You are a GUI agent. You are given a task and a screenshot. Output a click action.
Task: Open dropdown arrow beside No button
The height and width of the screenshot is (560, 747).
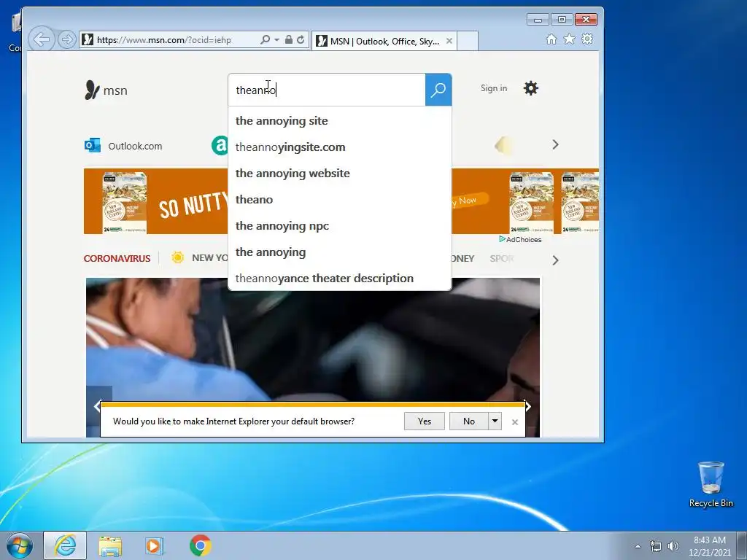(495, 421)
